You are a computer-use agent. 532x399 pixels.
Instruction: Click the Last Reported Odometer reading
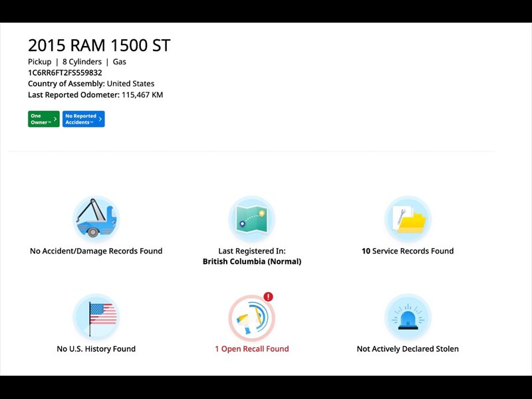[x=95, y=95]
